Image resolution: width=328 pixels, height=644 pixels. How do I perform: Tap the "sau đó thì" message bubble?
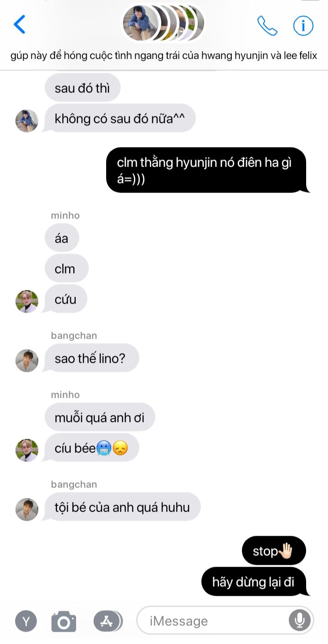(82, 88)
